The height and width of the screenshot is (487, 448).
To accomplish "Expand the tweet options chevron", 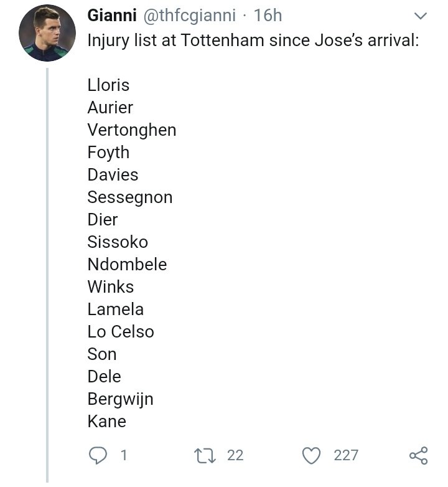I will [421, 16].
